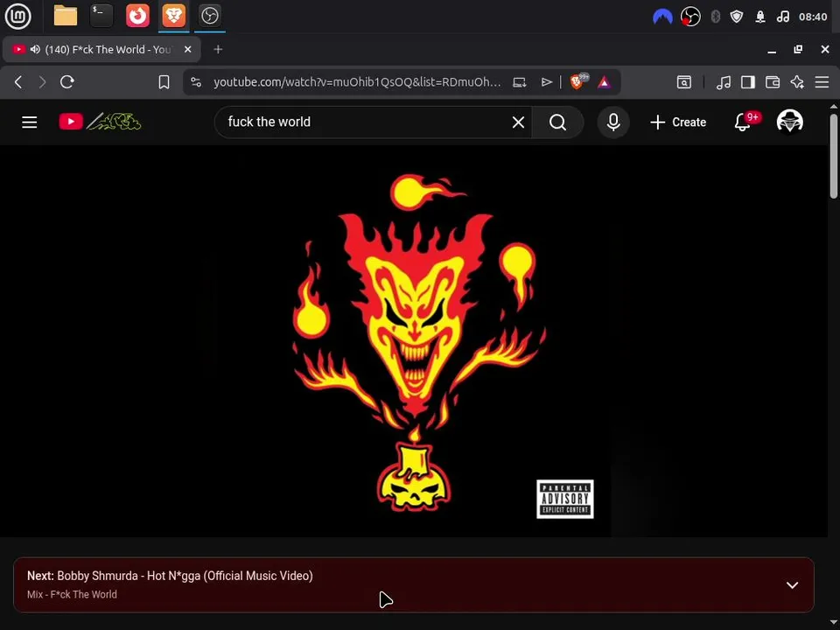Open the Brave main hamburger menu
Image resolution: width=840 pixels, height=630 pixels.
click(x=822, y=82)
